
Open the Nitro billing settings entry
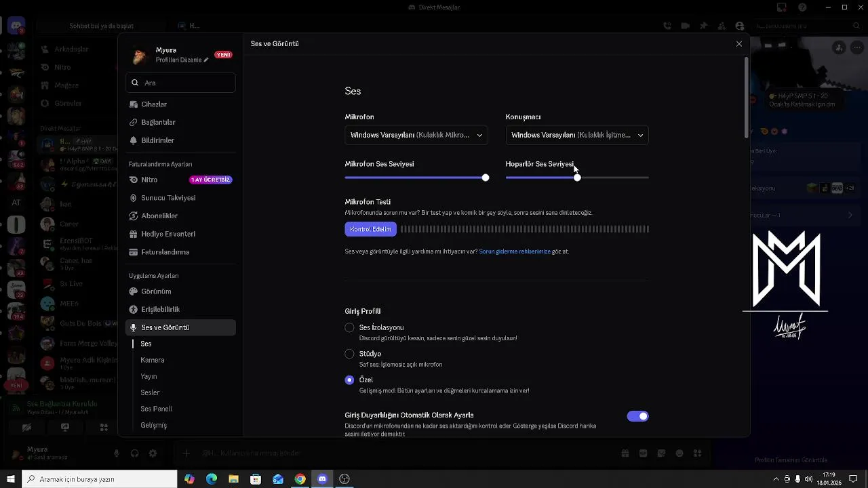180,180
